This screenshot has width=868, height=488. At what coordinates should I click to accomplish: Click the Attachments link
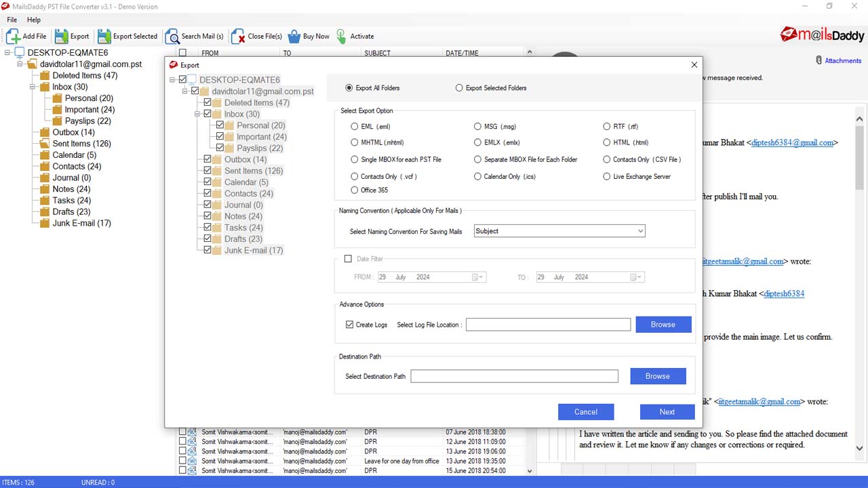coord(843,61)
